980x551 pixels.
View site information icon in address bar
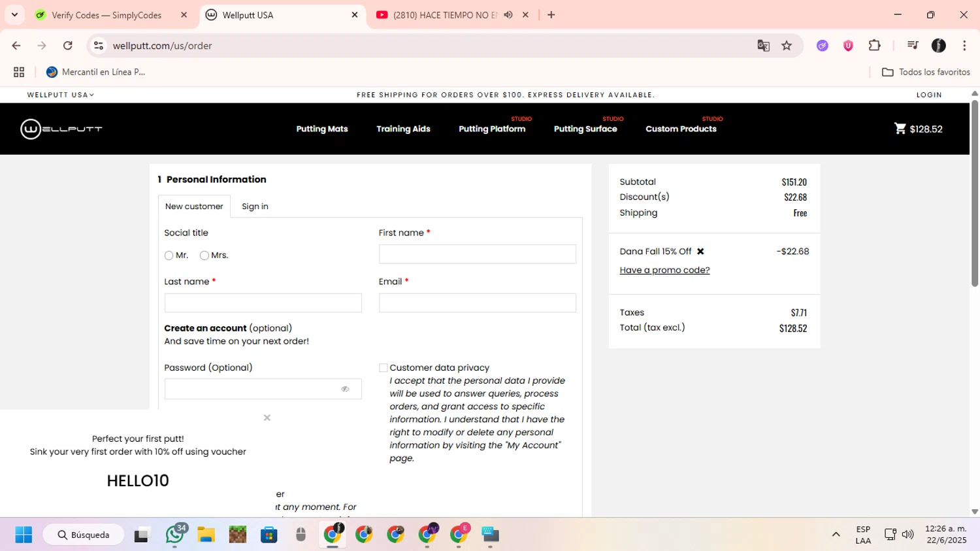[99, 46]
